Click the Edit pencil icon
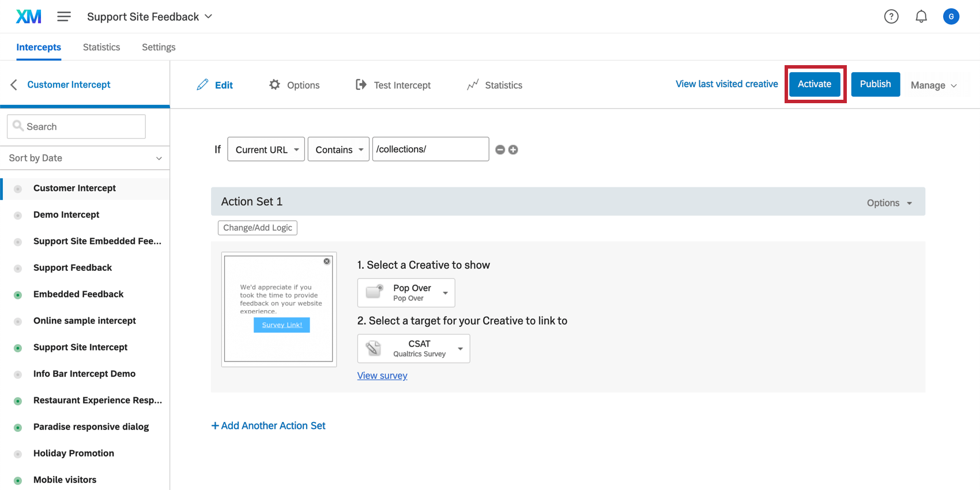The image size is (980, 490). [202, 85]
